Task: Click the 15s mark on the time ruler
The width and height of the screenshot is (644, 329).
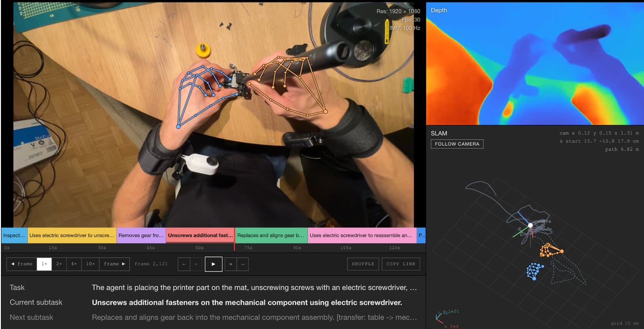Action: click(53, 248)
